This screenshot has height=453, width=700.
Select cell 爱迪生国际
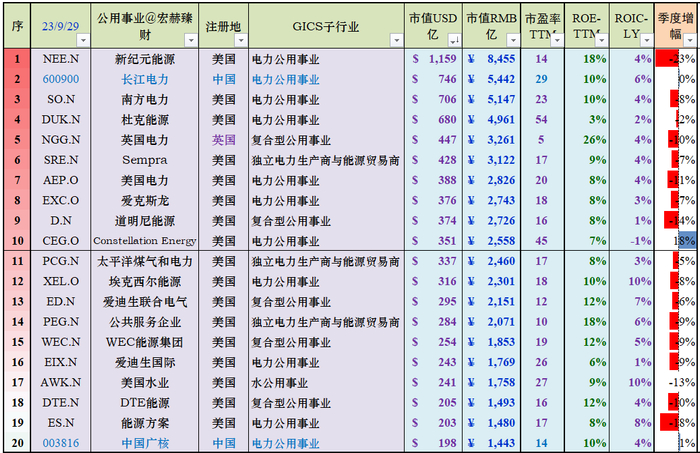145,362
